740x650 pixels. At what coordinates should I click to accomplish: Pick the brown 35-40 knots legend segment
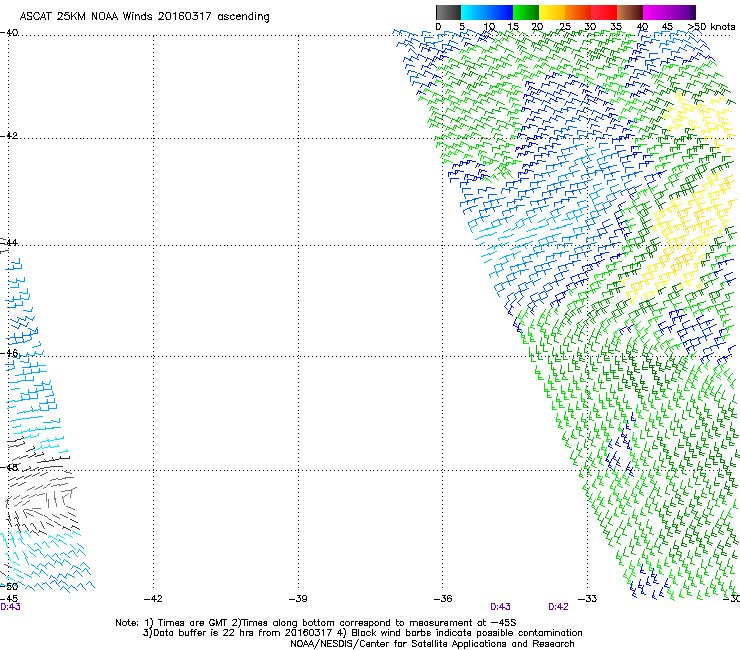click(630, 12)
